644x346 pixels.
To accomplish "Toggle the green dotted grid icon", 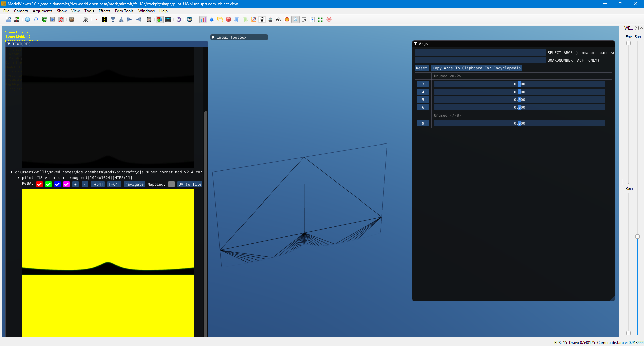I will [321, 19].
